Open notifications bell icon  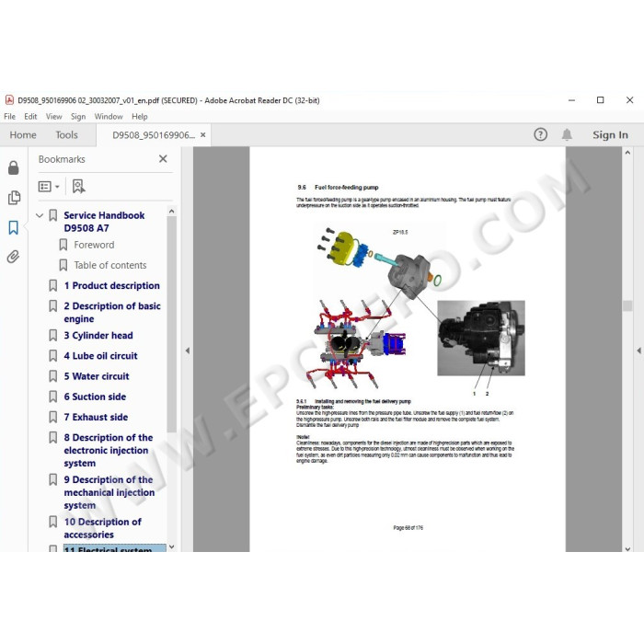pyautogui.click(x=567, y=134)
